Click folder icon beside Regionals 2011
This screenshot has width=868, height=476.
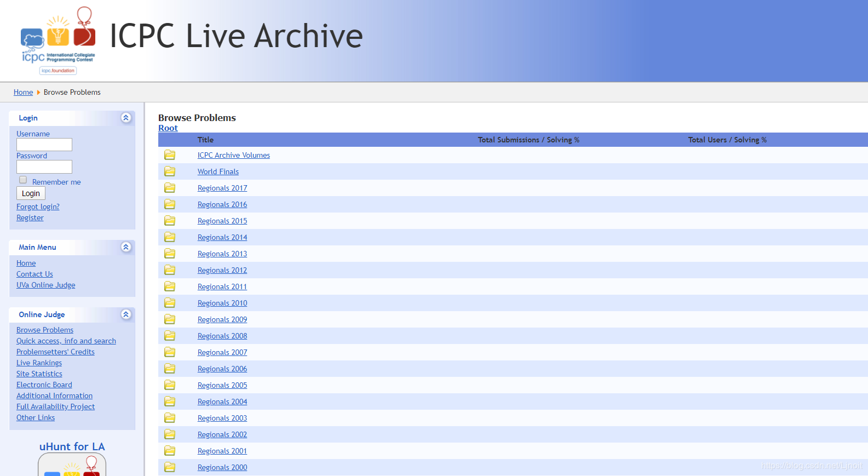click(x=170, y=286)
